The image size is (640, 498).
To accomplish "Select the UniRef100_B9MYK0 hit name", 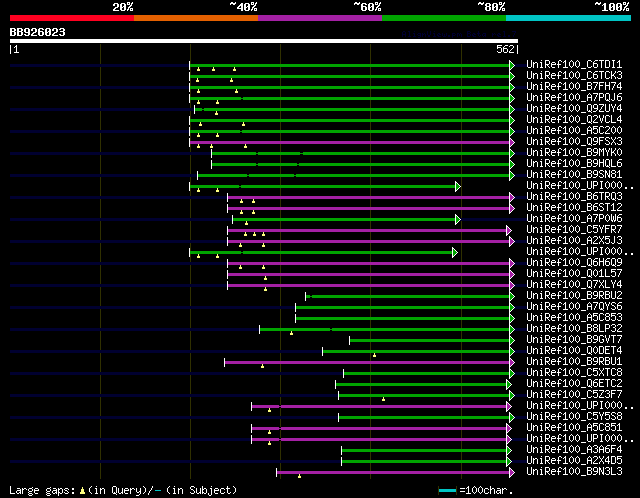I will [574, 152].
